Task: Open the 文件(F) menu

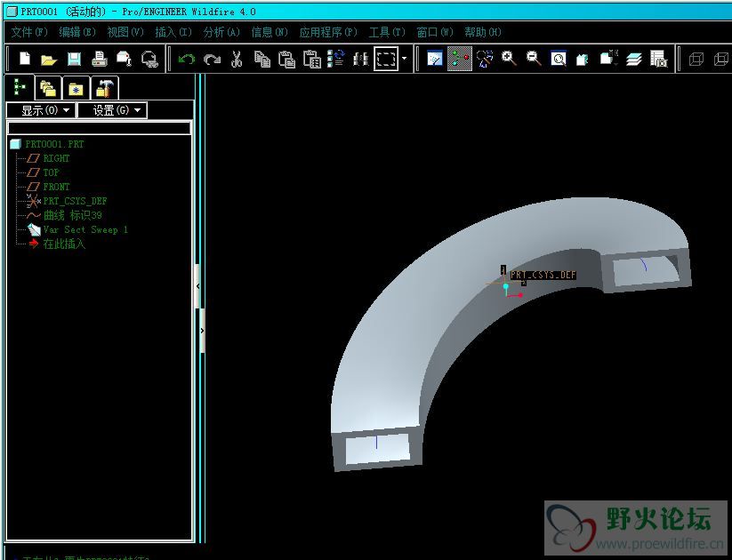Action: click(x=29, y=32)
